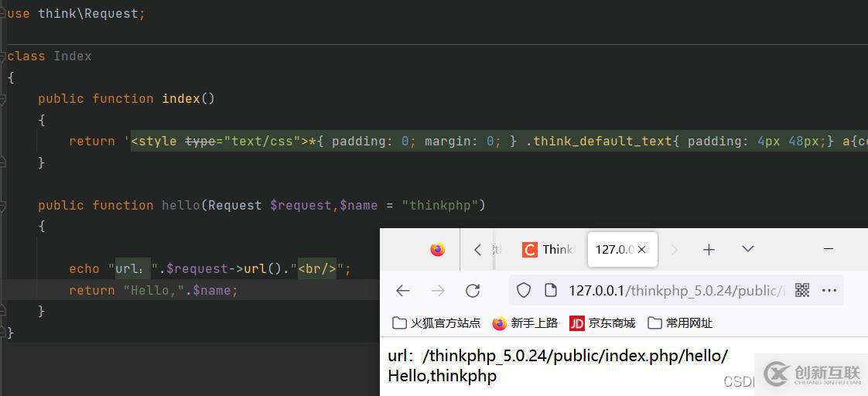Open the QR code generator icon
Viewport: 868px width, 396px height.
(802, 290)
